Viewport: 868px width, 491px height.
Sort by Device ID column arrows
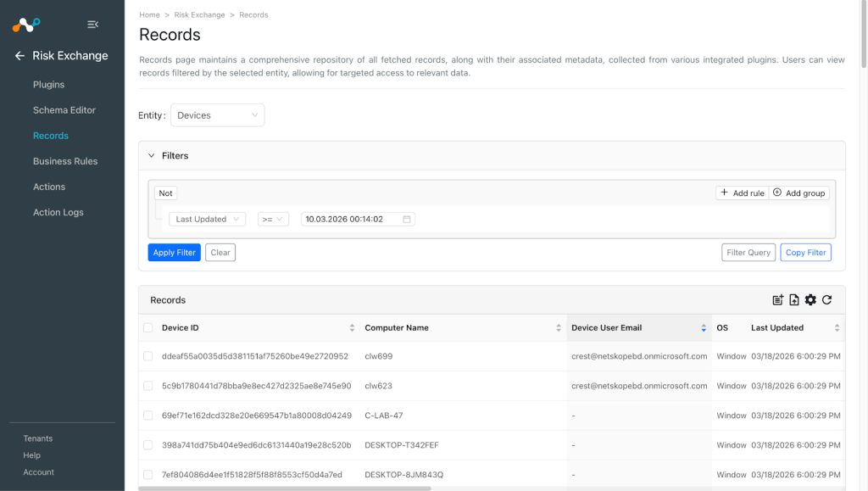click(x=352, y=327)
